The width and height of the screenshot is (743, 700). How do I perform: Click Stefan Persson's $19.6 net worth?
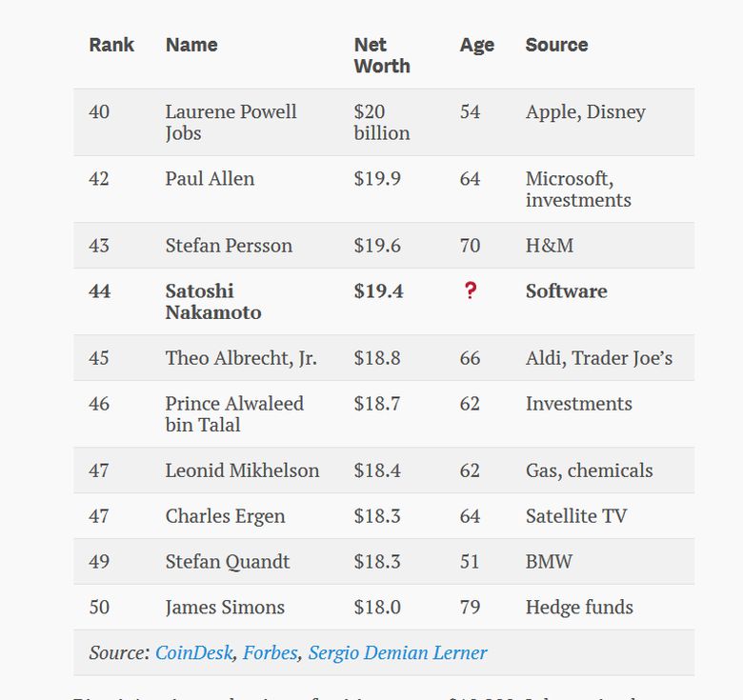point(377,246)
